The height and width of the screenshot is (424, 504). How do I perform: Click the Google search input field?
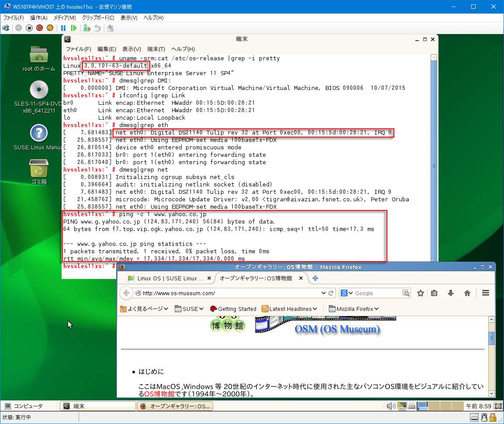click(378, 293)
